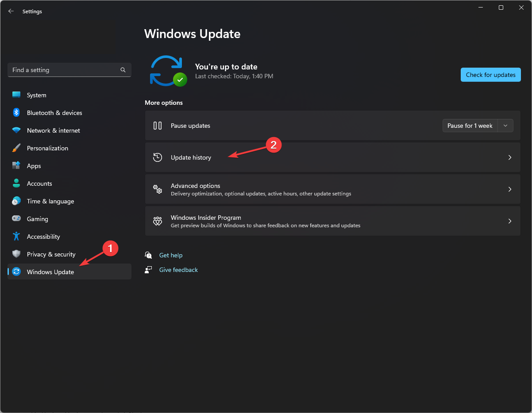Expand the Windows Insider Program entry
Image resolution: width=532 pixels, height=413 pixels.
[x=509, y=221]
